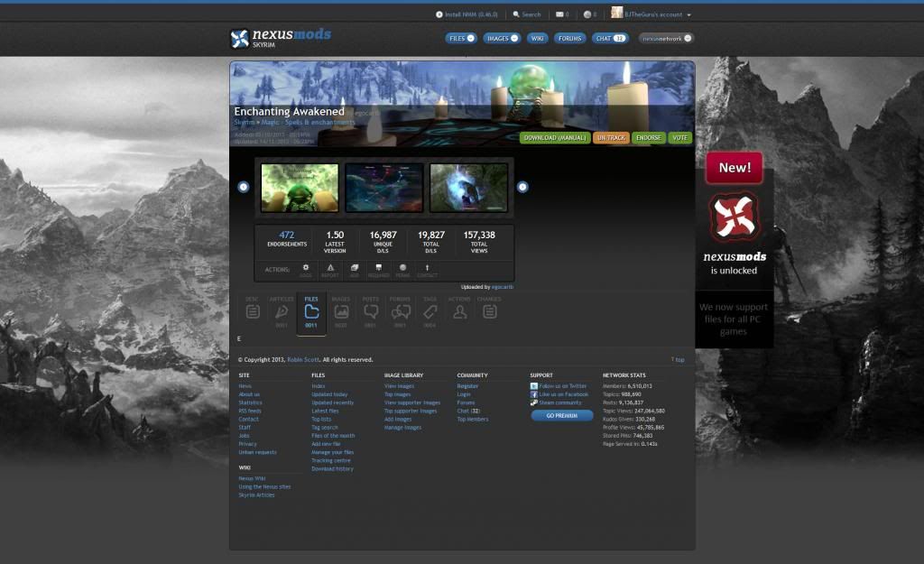Viewport: 924px width, 564px height.
Task: Expand the BJTheGuru's account dropdown
Action: [x=688, y=14]
